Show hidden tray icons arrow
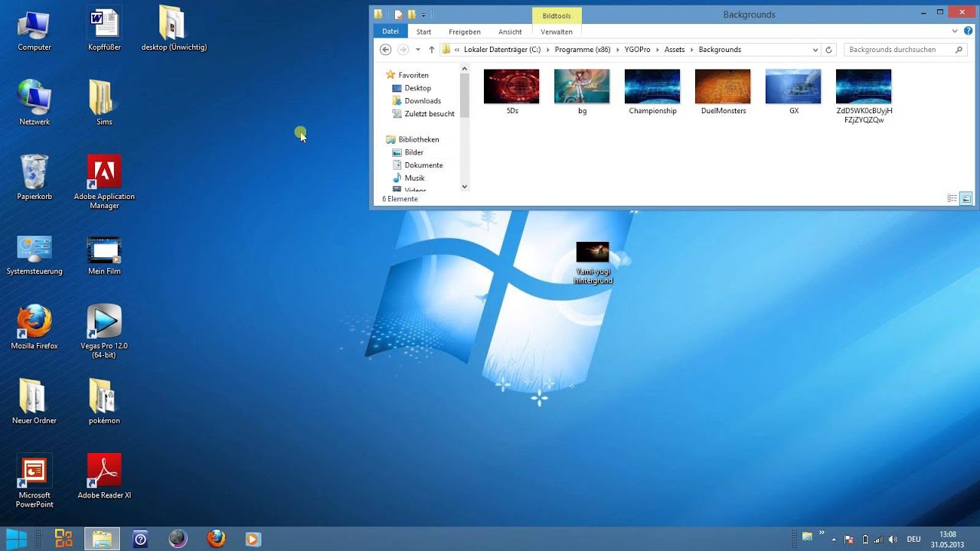Screen dimensions: 980x551 click(834, 540)
